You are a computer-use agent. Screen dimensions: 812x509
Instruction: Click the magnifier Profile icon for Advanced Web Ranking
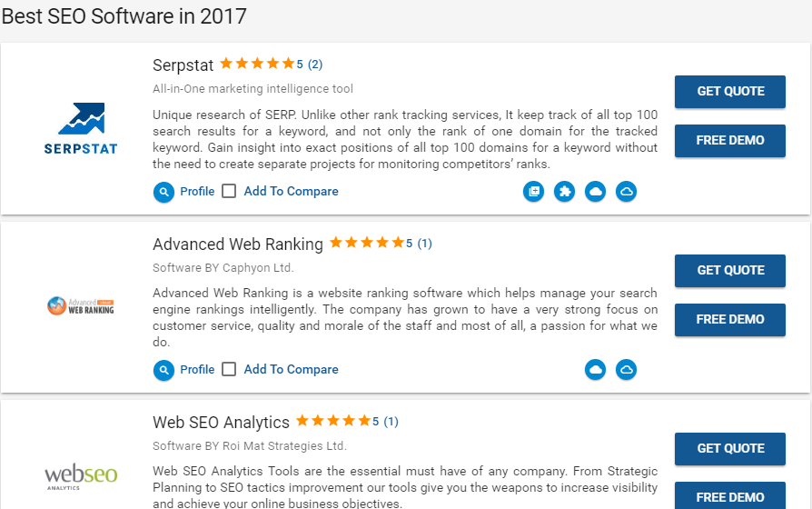point(163,370)
